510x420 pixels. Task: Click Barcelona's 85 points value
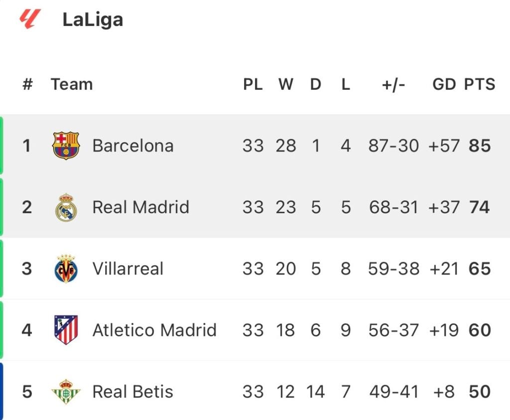(x=480, y=146)
